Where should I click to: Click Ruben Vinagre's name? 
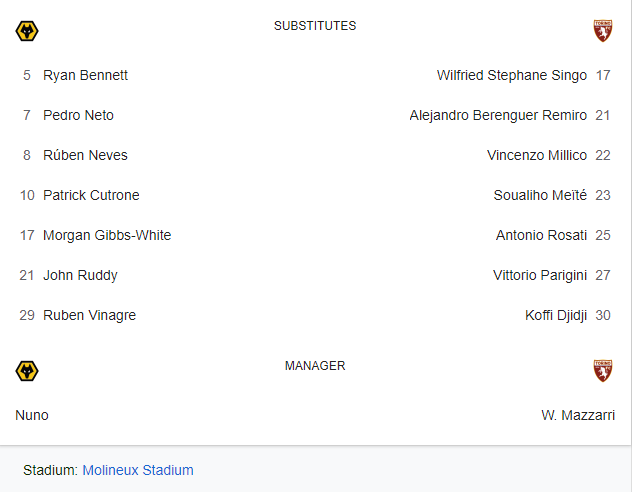pos(89,315)
